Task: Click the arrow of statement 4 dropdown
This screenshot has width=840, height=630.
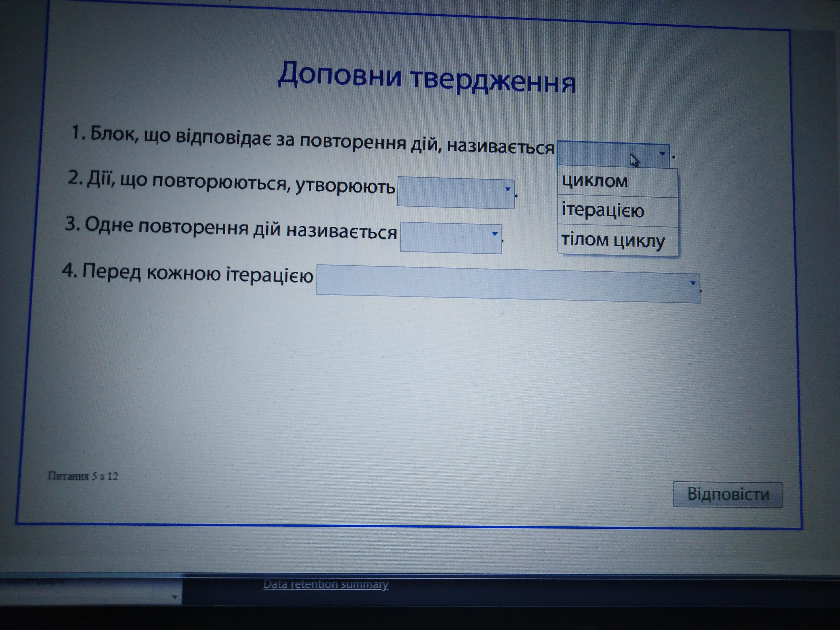Action: point(693,283)
